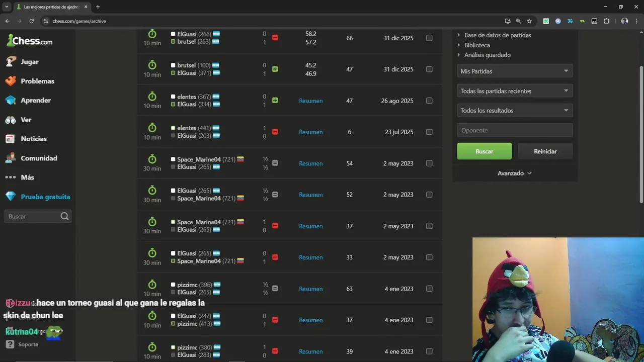
Task: Open a new browser tab
Action: point(98,7)
